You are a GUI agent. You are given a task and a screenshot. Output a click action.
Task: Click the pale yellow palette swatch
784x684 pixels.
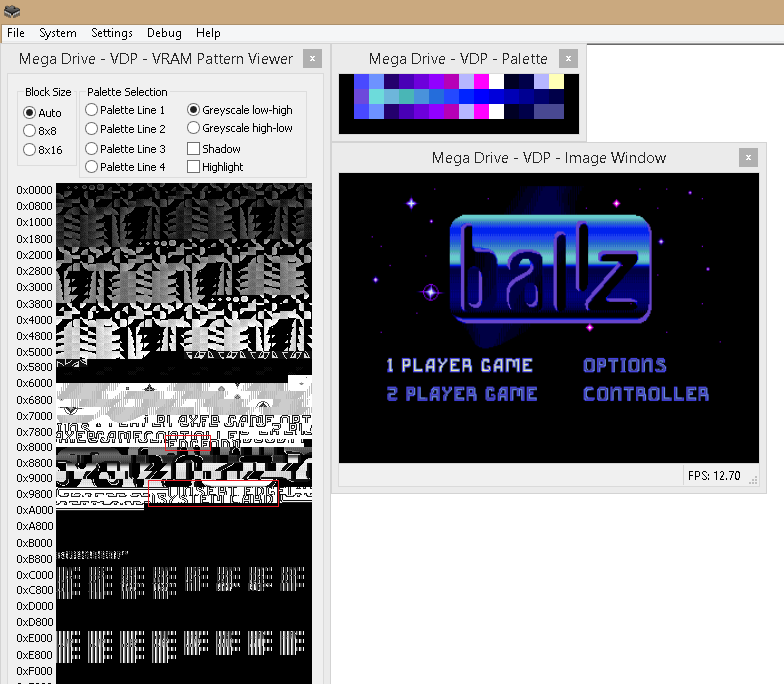coord(556,82)
